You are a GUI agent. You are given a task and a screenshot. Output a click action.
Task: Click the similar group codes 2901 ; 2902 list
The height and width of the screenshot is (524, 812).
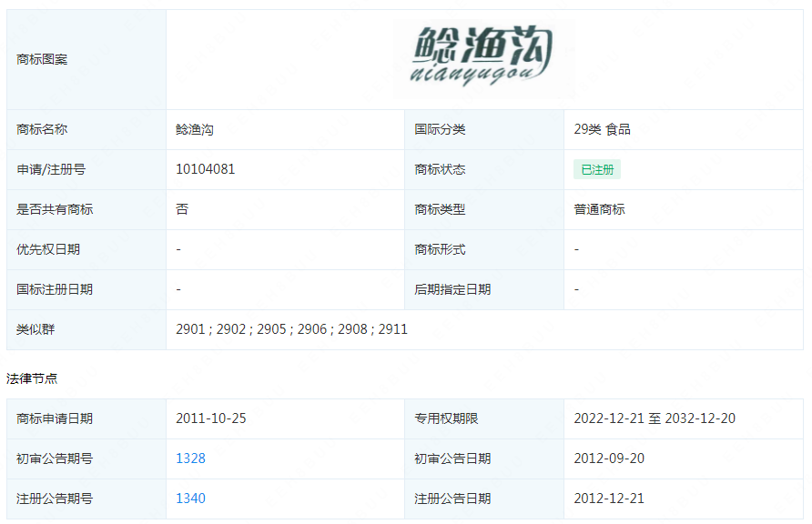click(x=291, y=329)
